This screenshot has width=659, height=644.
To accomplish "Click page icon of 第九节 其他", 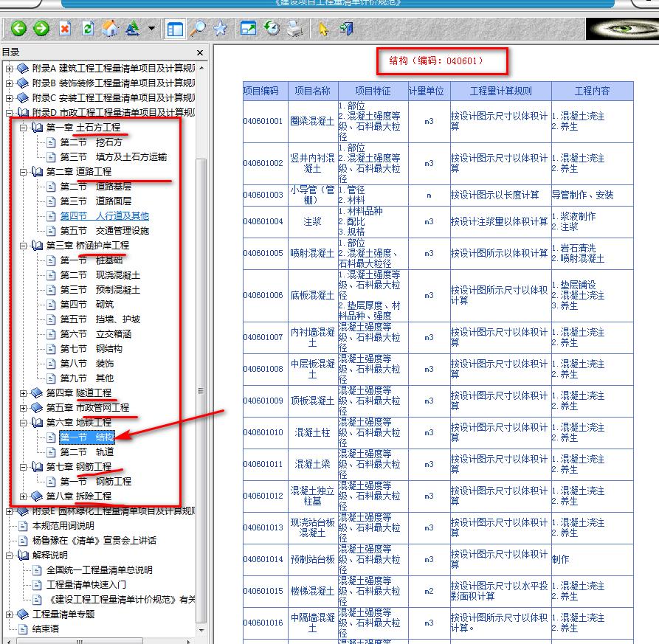I will click(x=51, y=378).
